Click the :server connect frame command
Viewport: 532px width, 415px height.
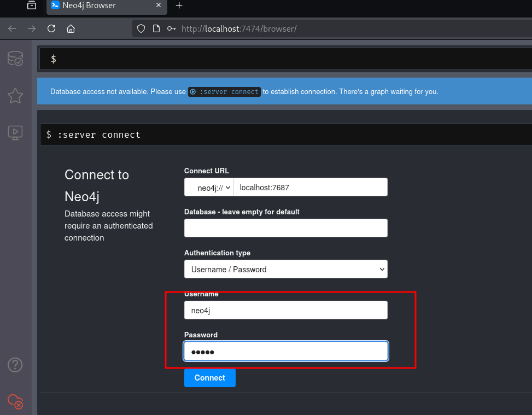[x=99, y=135]
